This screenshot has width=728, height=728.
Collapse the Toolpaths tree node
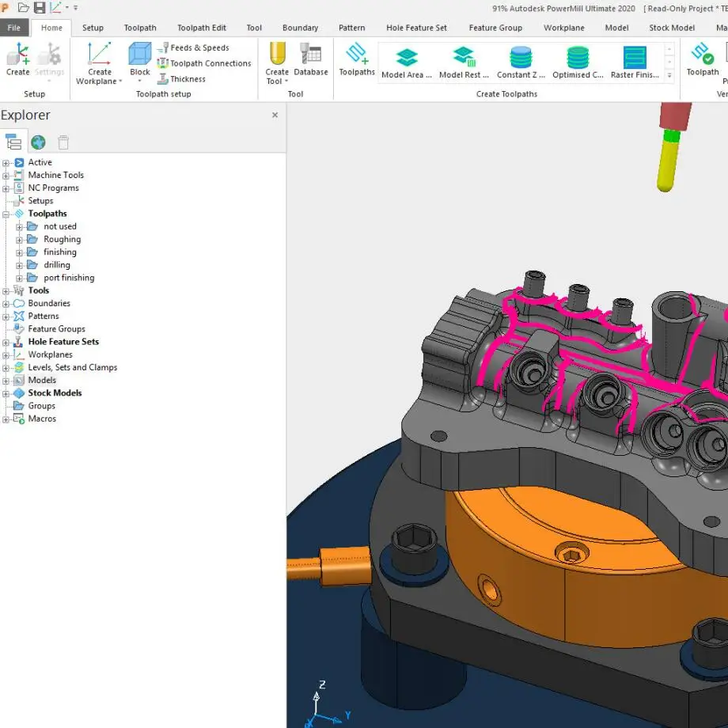[x=6, y=214]
